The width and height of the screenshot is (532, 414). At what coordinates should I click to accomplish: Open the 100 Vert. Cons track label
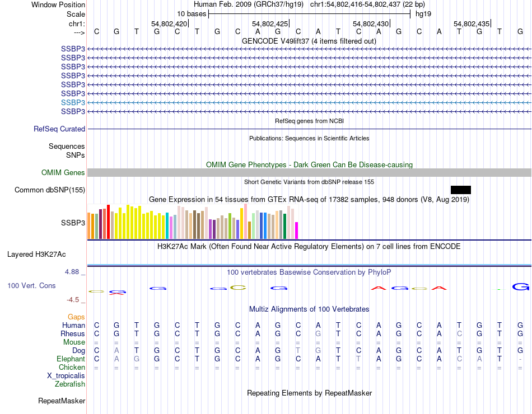point(31,285)
